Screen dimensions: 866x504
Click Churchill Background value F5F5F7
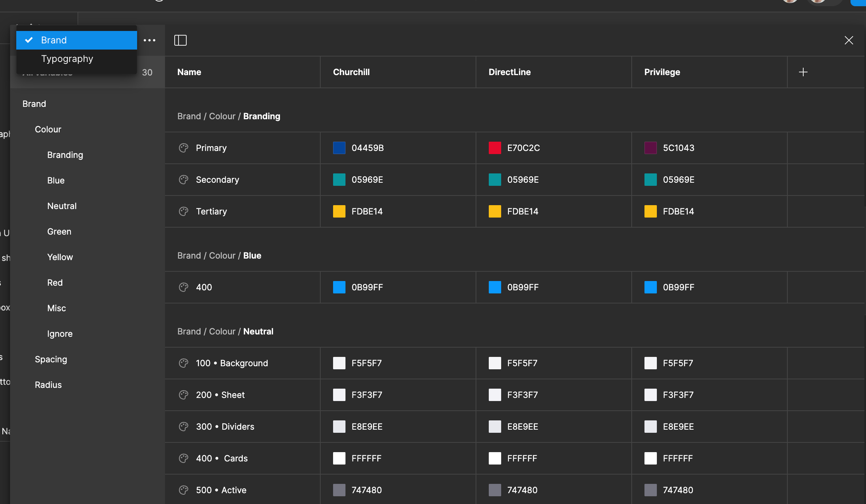tap(367, 363)
